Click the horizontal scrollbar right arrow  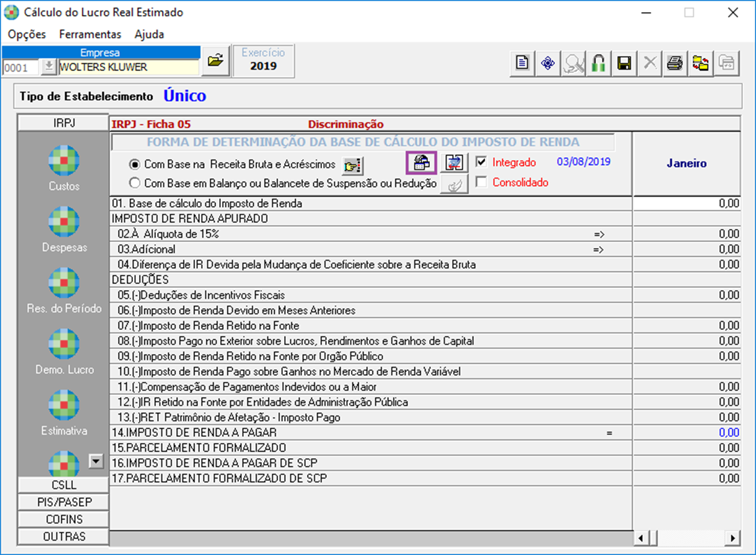tap(733, 538)
